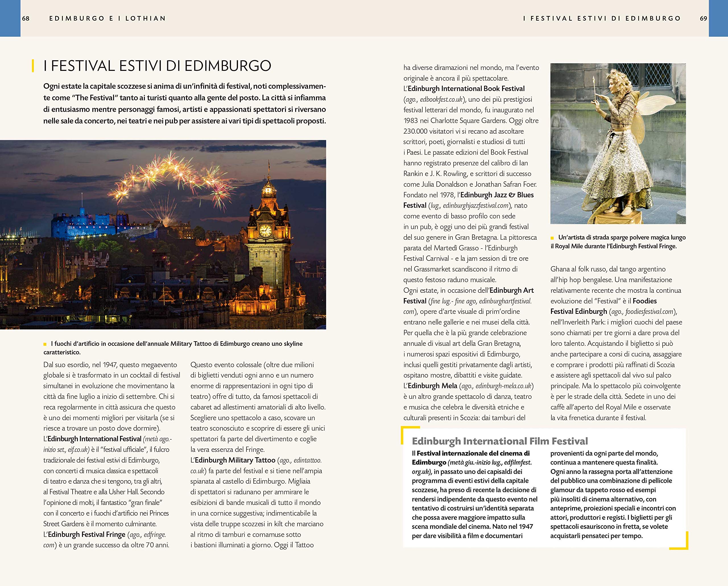This screenshot has height=586, width=728.
Task: Click header text 'EDIMBURGO E I LOTHIAN'
Action: [108, 18]
